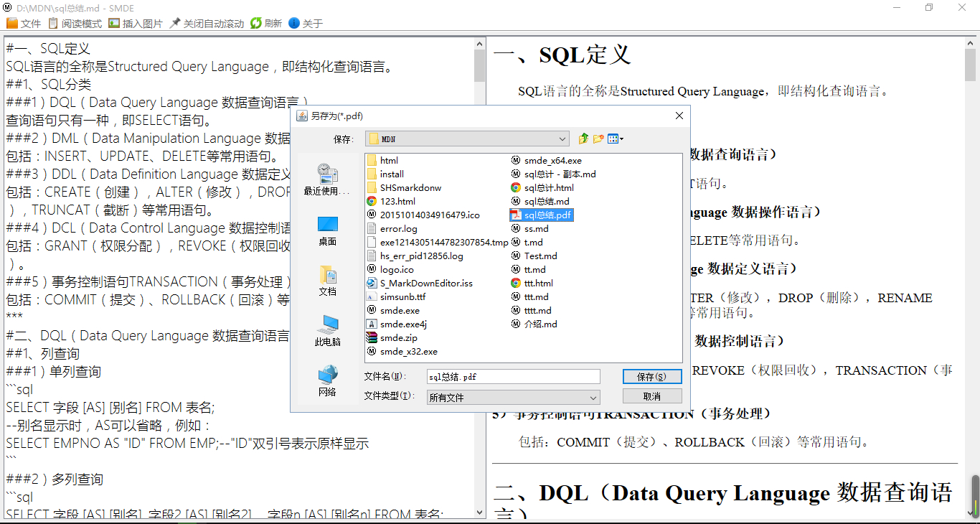The image size is (980, 524).
Task: Click the editor pane vertical scrollbar thumb
Action: [x=480, y=65]
